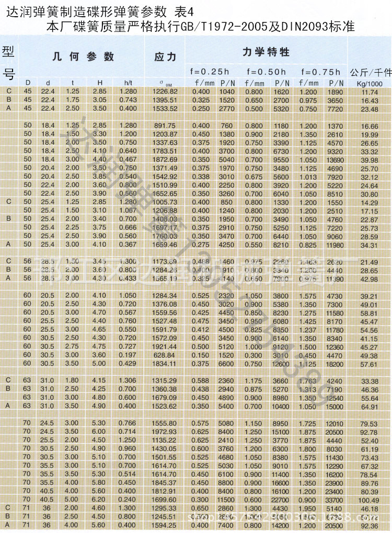Click the deflection value 0.338
This screenshot has width=392, height=533.
tap(201, 177)
